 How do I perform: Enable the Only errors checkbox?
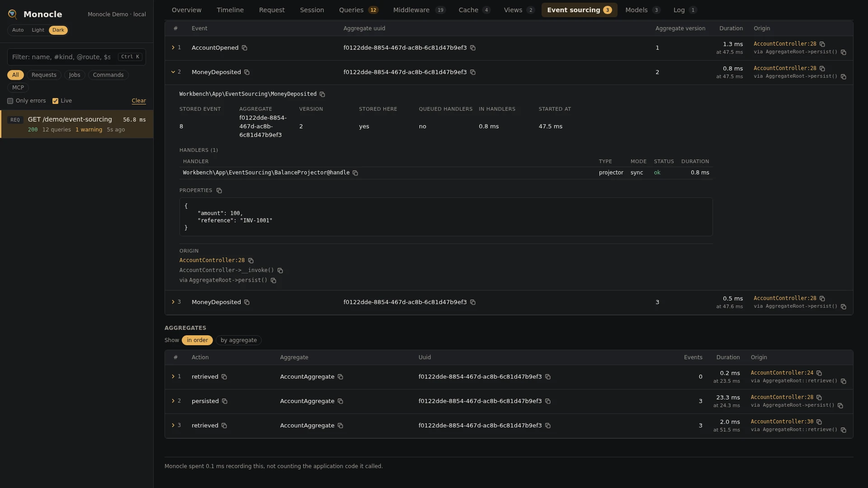[x=10, y=101]
